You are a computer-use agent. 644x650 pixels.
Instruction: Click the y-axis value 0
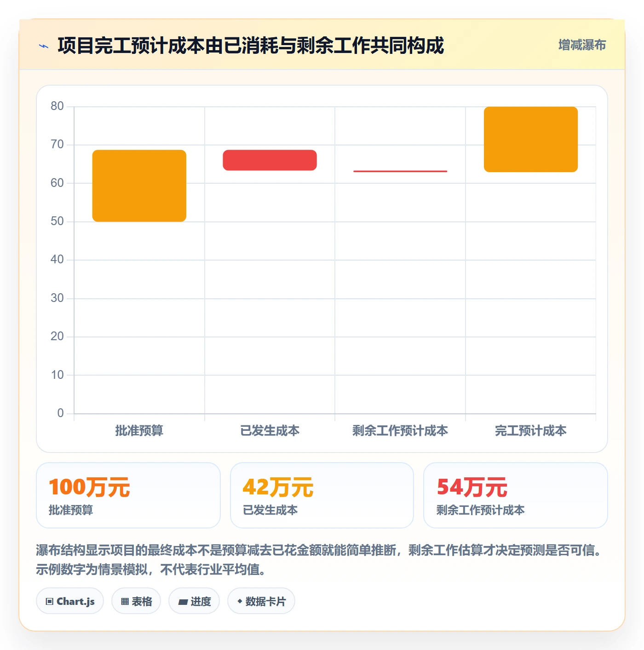point(60,413)
